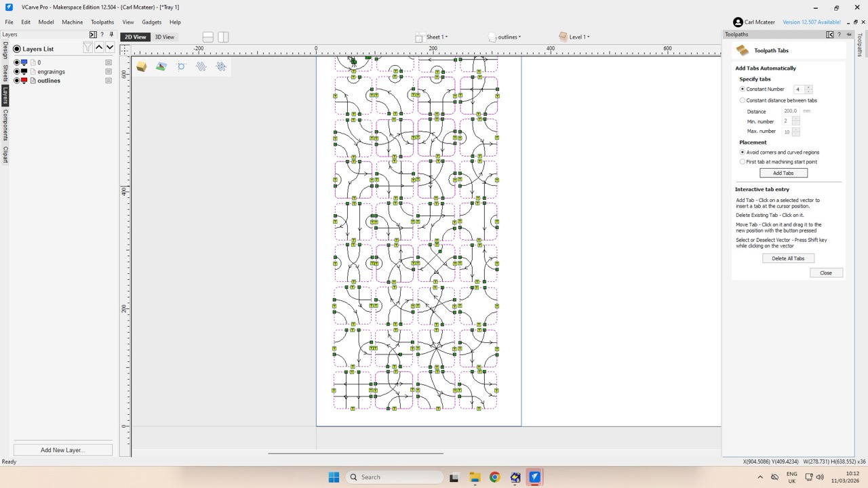Open the File menu
The image size is (868, 488).
[9, 22]
